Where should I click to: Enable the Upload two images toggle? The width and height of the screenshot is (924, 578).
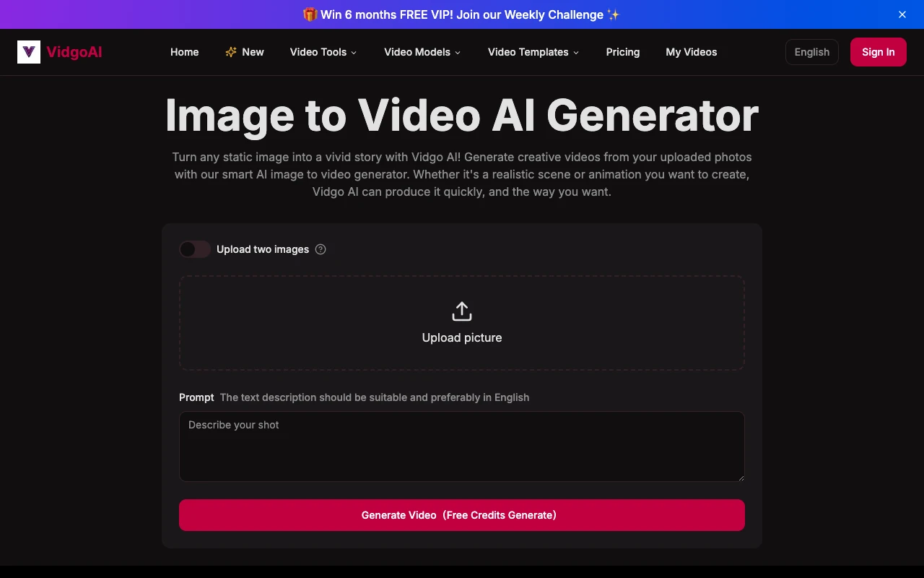(x=194, y=249)
